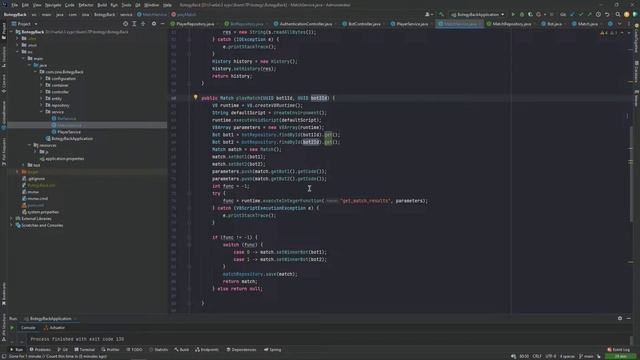Expand the controller package

(42, 92)
